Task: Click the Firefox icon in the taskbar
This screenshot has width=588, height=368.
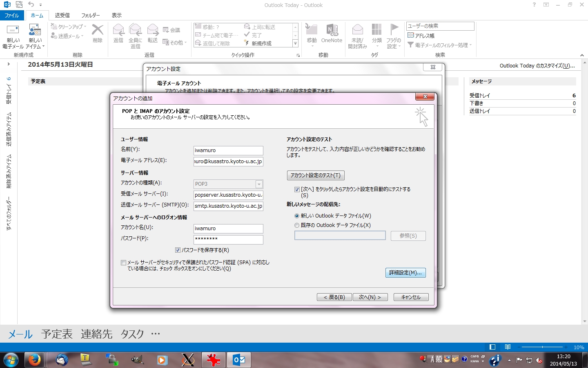Action: (35, 360)
